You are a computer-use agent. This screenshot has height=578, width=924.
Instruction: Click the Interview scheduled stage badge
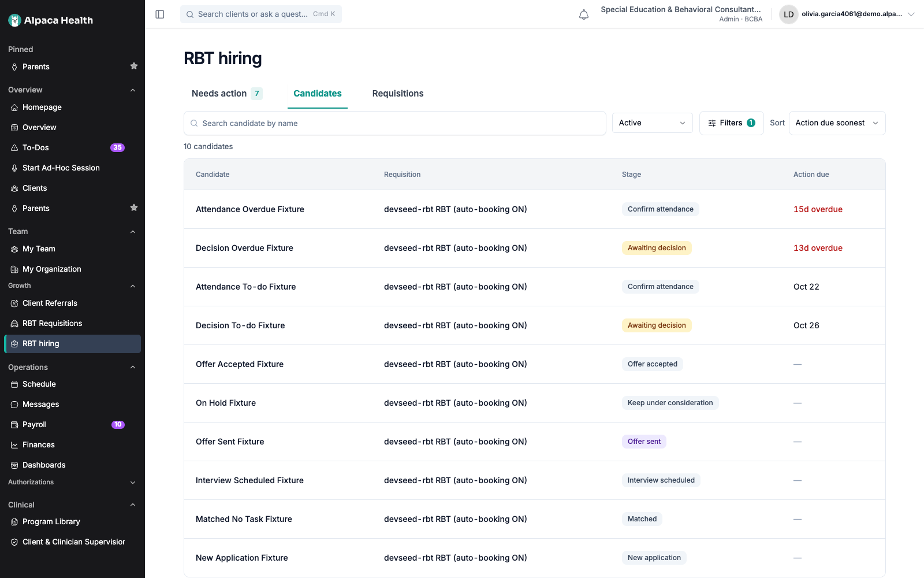tap(661, 480)
